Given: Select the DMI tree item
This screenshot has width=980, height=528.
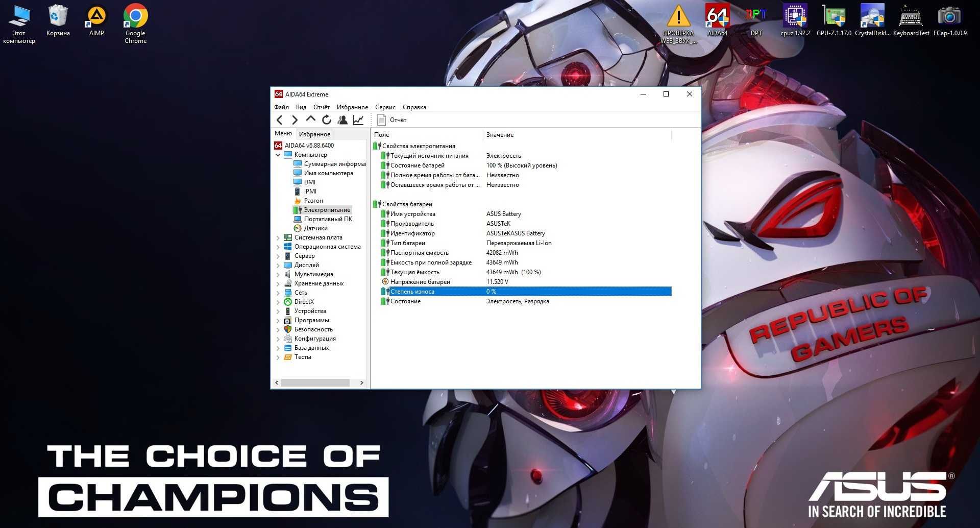Looking at the screenshot, I should [x=305, y=182].
